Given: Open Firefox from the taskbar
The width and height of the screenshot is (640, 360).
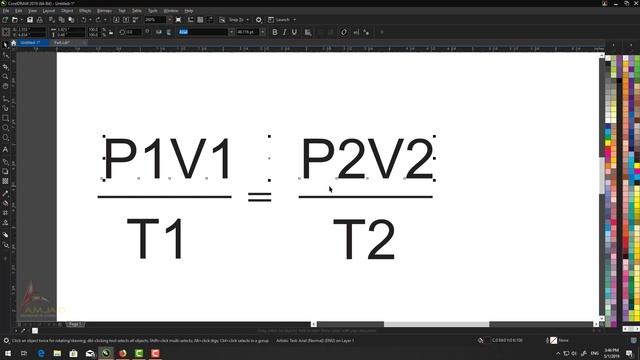Looking at the screenshot, I should [122, 353].
